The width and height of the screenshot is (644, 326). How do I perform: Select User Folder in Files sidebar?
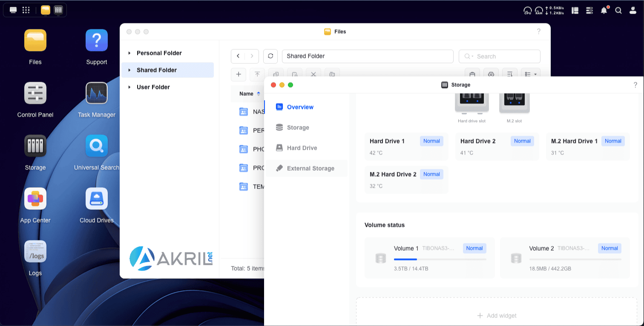pos(153,87)
